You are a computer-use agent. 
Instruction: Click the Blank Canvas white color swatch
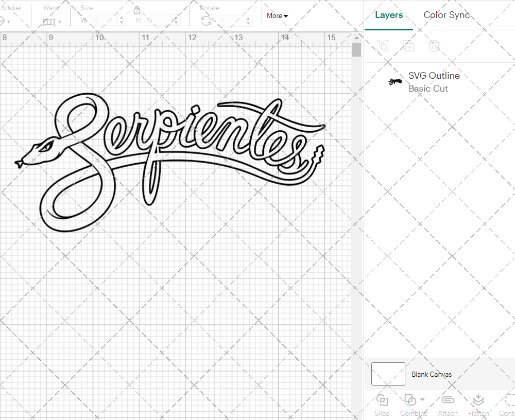(x=388, y=374)
